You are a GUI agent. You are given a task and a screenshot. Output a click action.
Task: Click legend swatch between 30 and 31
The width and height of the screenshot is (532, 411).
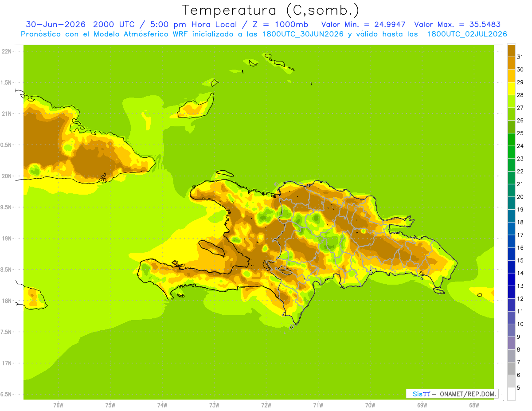click(511, 63)
